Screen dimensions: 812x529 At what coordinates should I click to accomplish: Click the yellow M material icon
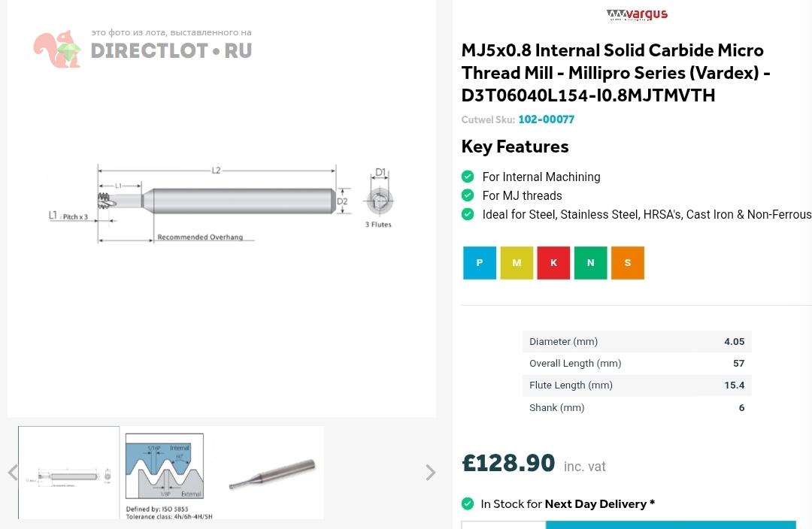point(517,263)
